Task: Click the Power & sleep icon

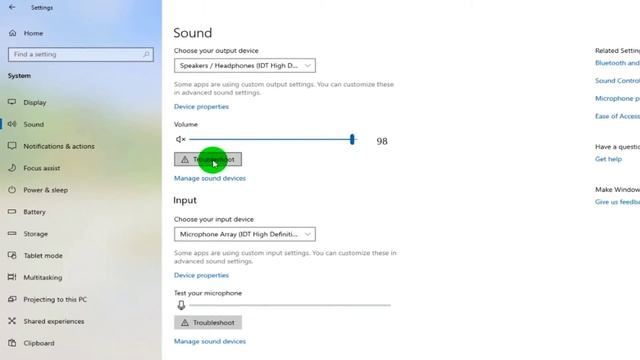Action: pyautogui.click(x=12, y=190)
